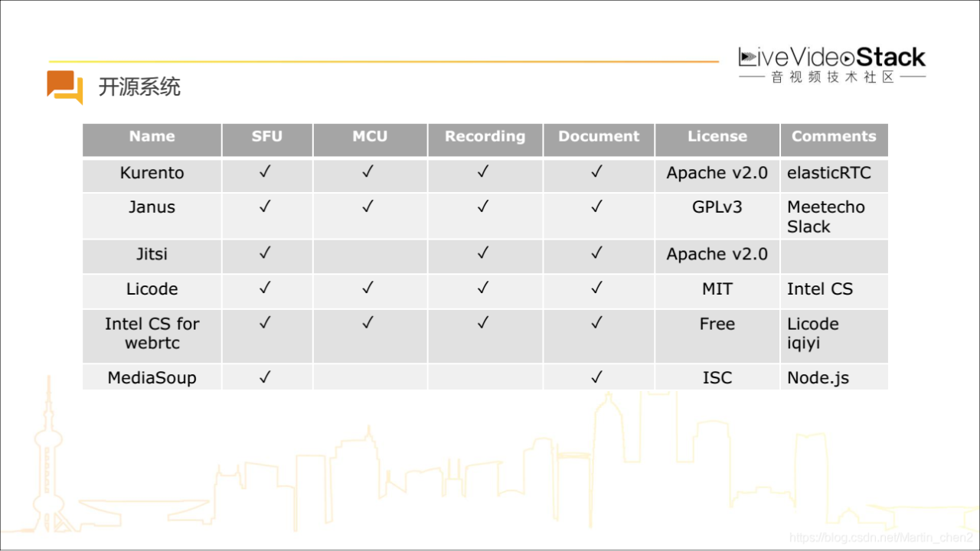
Task: Select the Comments column header
Action: coord(834,139)
